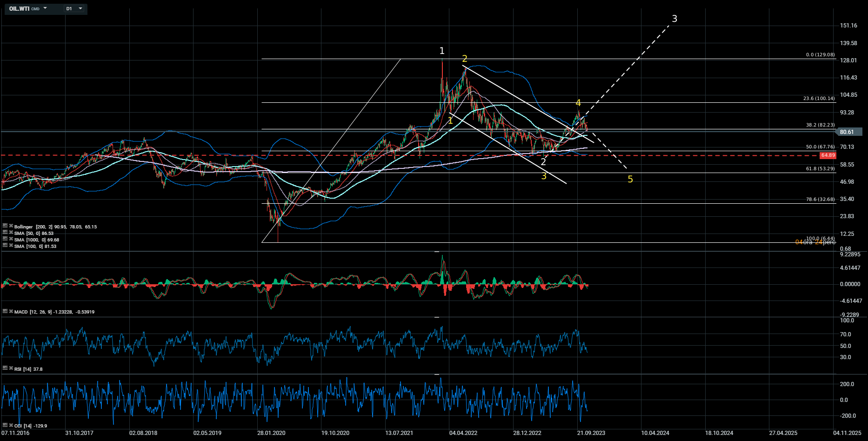Select the yellow wave label 4

click(578, 103)
